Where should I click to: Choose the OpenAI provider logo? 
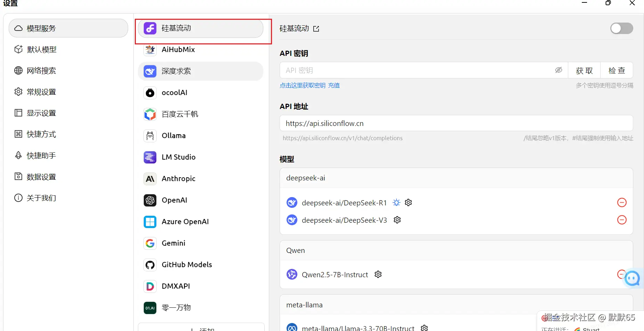coord(150,200)
